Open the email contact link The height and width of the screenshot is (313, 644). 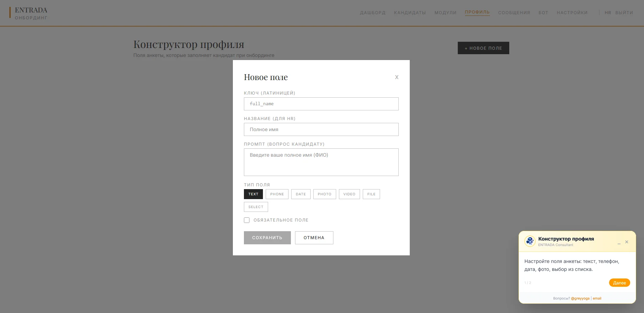point(597,299)
